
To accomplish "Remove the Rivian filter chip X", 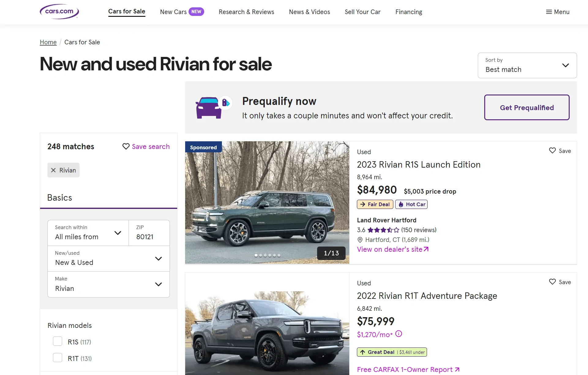I will pyautogui.click(x=53, y=170).
